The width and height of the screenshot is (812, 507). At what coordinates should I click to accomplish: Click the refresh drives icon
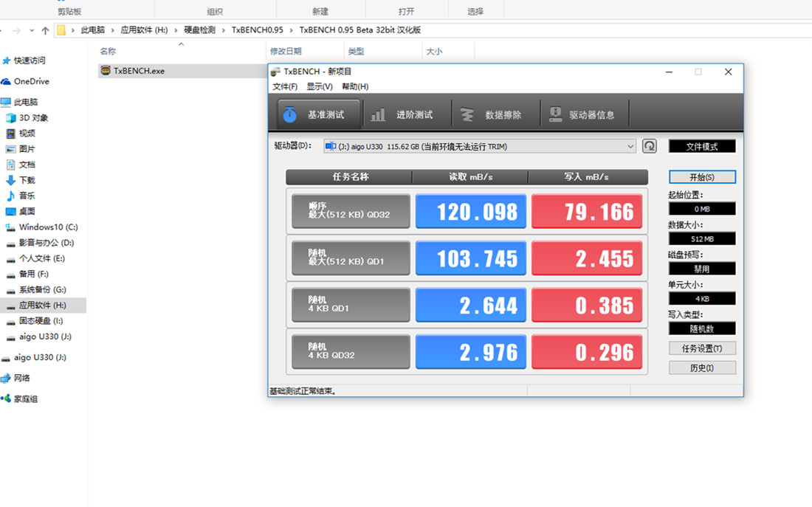point(650,146)
